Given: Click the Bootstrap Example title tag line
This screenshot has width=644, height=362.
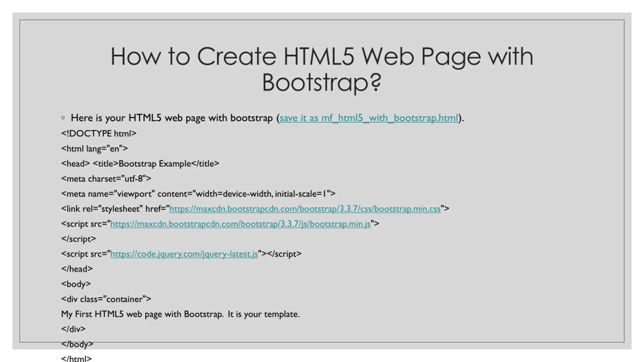Looking at the screenshot, I should coord(140,164).
